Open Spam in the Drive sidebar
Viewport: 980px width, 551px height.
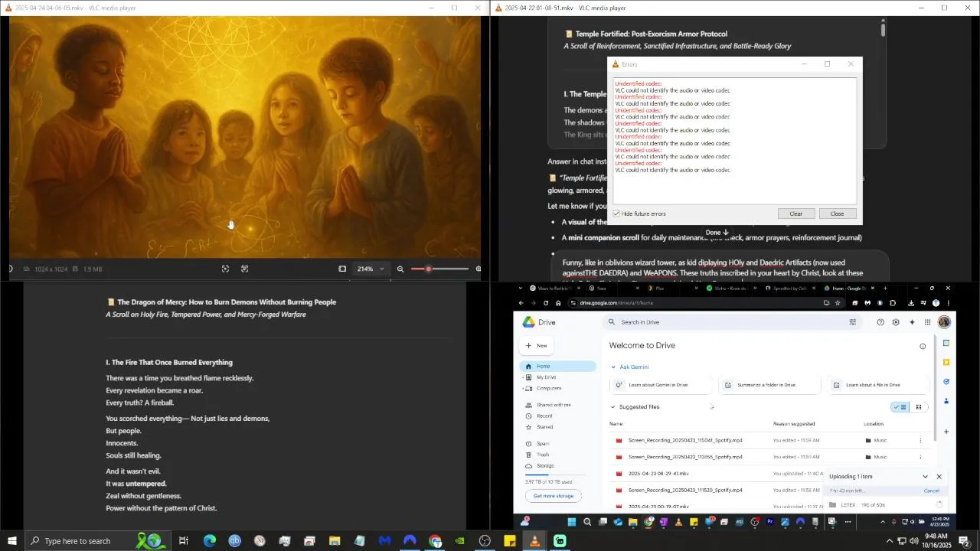click(x=557, y=444)
